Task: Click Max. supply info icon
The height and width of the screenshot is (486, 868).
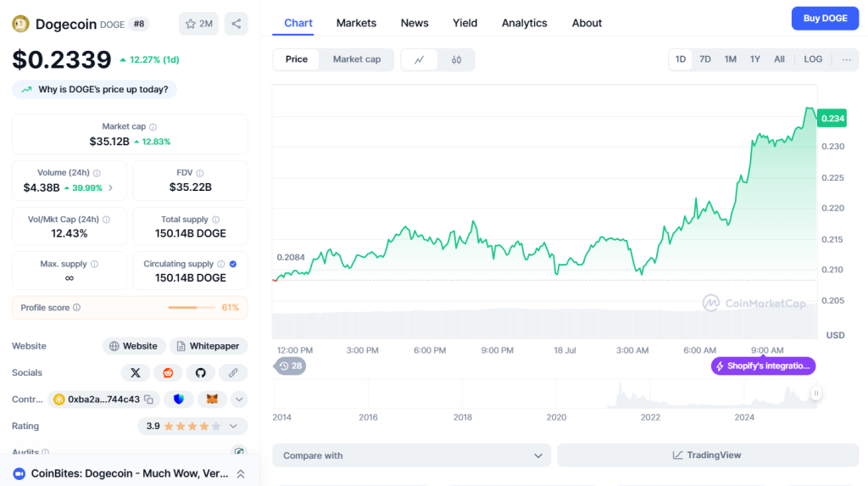Action: (x=95, y=264)
